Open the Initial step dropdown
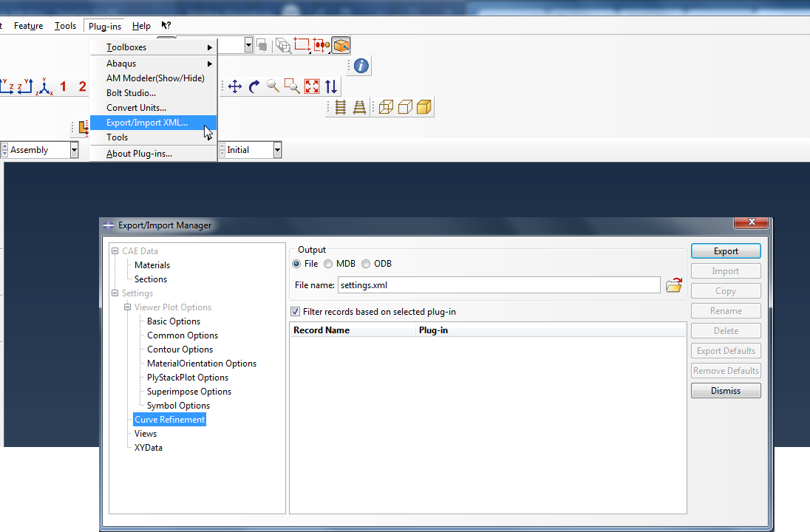Viewport: 810px width, 532px height. coord(276,149)
